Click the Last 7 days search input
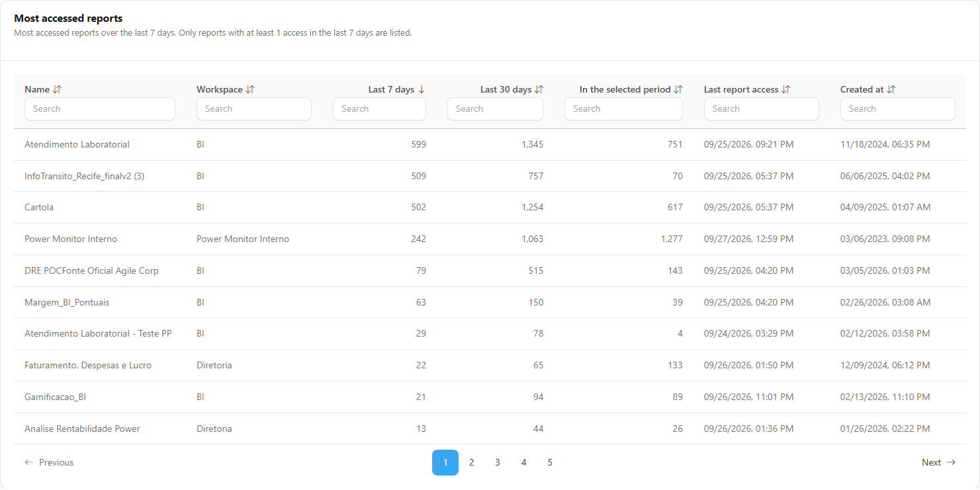Viewport: 980px width, 490px height. pos(380,109)
